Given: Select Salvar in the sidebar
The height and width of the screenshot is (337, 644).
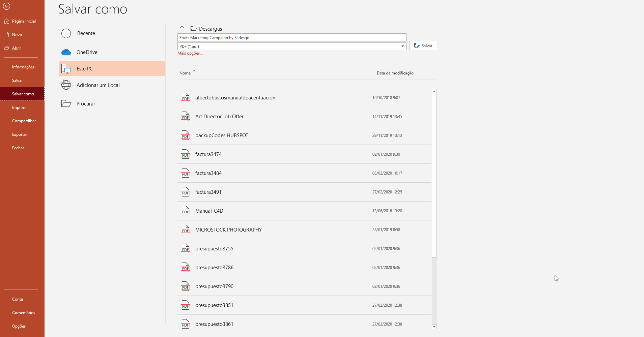Looking at the screenshot, I should pyautogui.click(x=22, y=81).
